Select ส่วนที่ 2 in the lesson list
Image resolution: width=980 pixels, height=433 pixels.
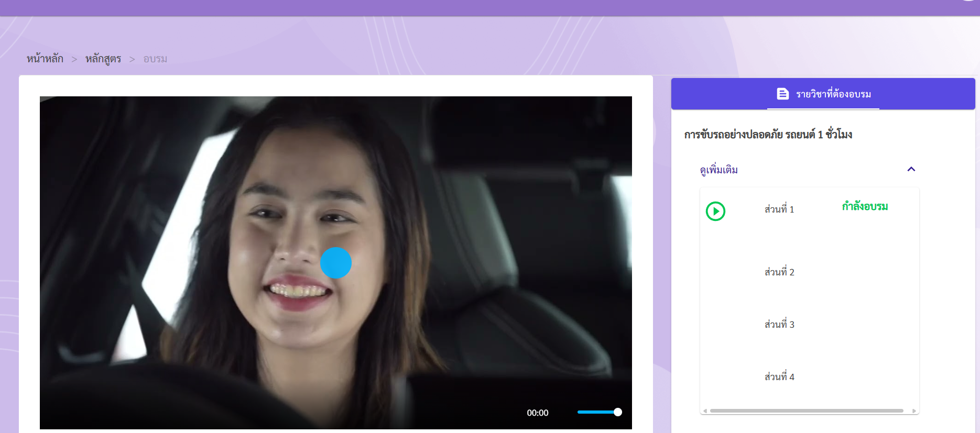pyautogui.click(x=779, y=272)
